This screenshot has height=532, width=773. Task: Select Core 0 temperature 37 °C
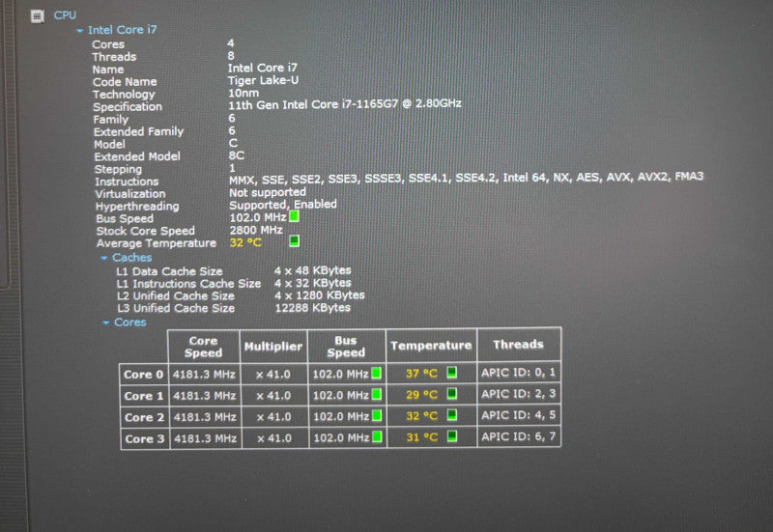(x=421, y=374)
